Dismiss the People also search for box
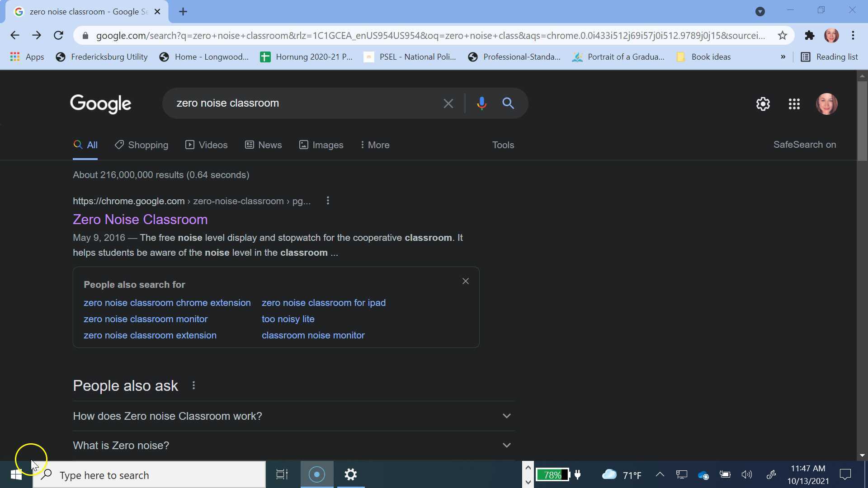 pos(465,281)
